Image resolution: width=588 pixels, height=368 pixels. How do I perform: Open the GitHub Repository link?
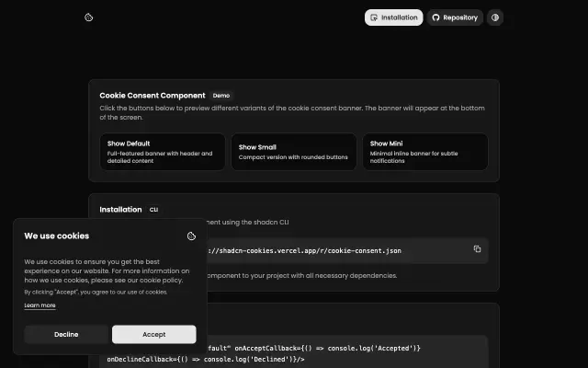[x=455, y=17]
